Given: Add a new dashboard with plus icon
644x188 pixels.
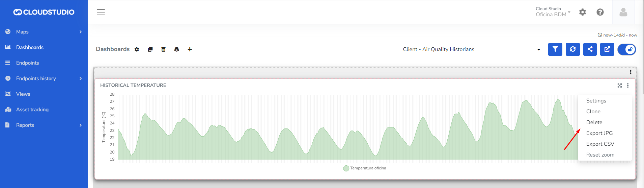Looking at the screenshot, I should pyautogui.click(x=190, y=49).
